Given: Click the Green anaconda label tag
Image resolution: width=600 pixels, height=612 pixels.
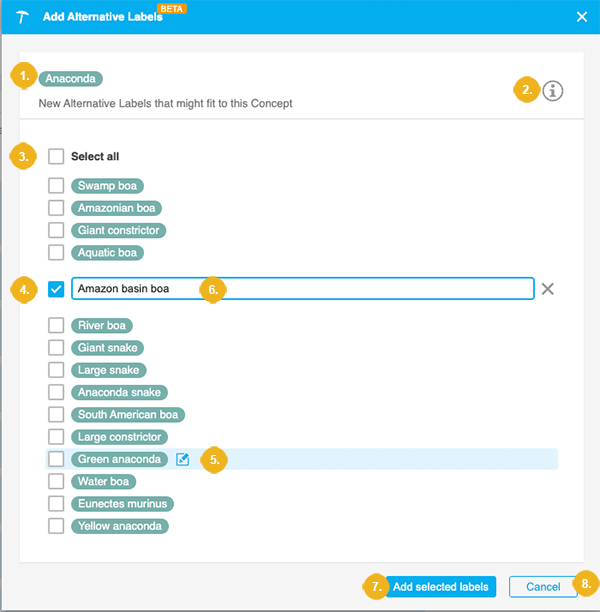Looking at the screenshot, I should pos(119,459).
